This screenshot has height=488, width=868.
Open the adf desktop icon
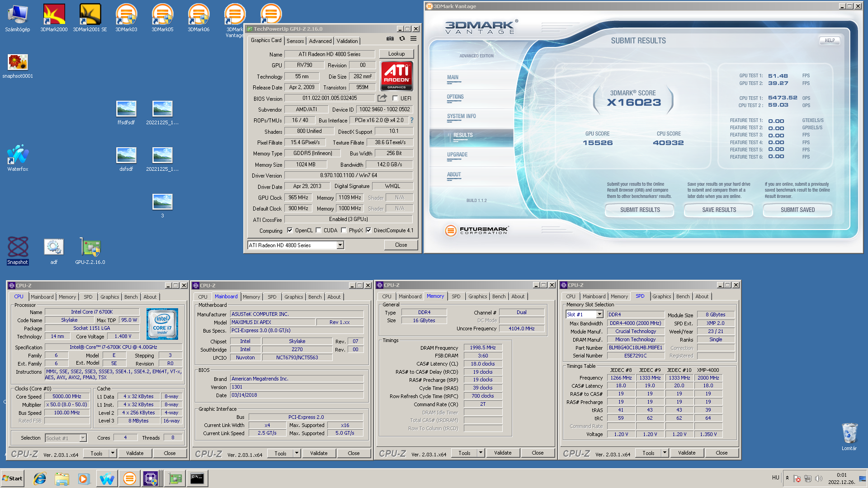[x=54, y=251]
